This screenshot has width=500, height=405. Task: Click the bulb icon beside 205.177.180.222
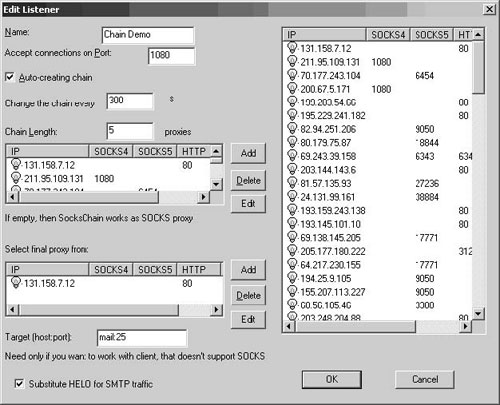pyautogui.click(x=292, y=251)
